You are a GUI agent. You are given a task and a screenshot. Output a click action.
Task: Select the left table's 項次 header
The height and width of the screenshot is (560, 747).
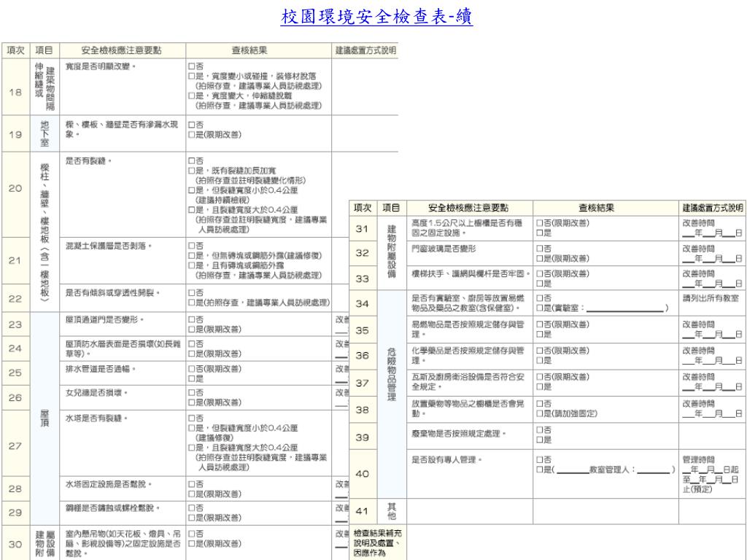pos(16,50)
